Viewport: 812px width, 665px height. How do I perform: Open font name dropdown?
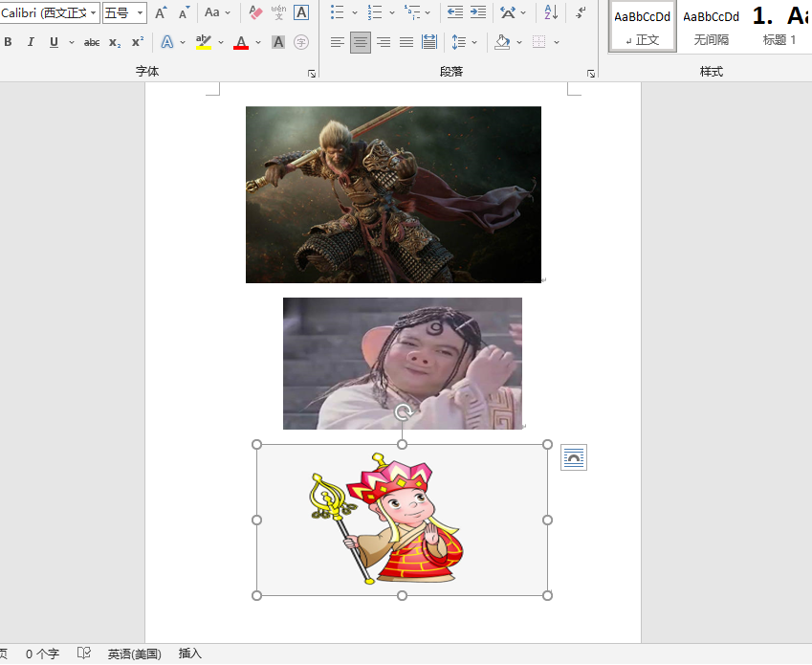click(x=93, y=13)
